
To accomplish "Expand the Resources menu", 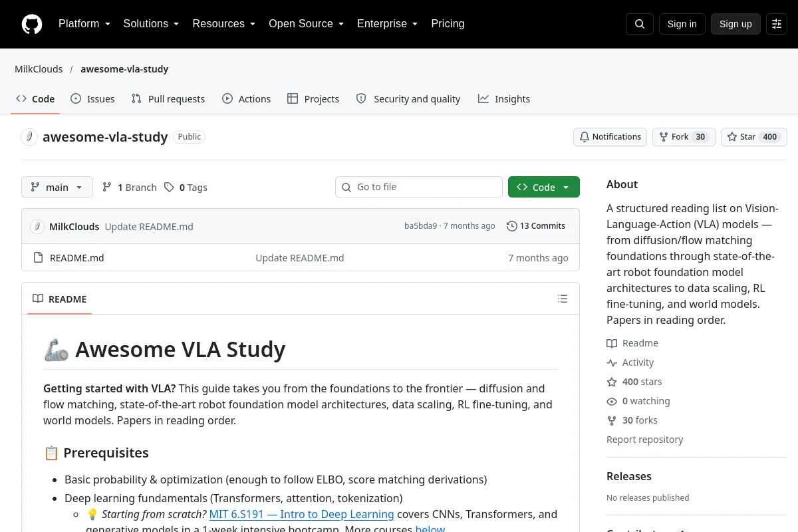I will (224, 24).
